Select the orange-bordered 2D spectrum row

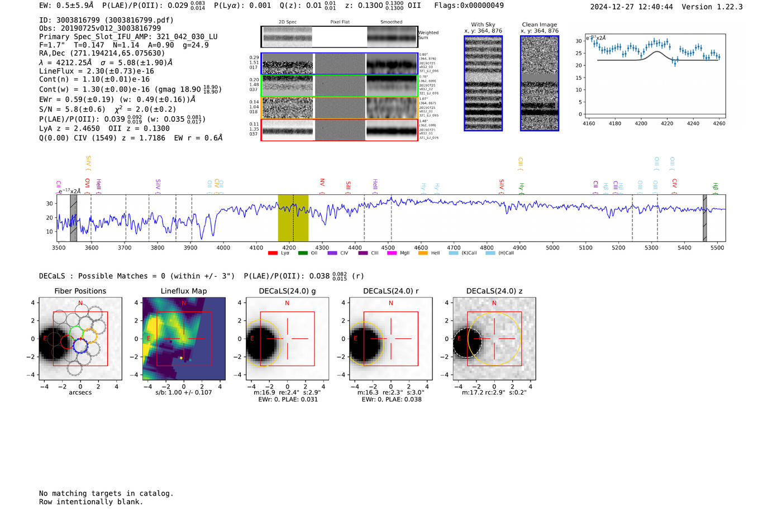pos(340,108)
